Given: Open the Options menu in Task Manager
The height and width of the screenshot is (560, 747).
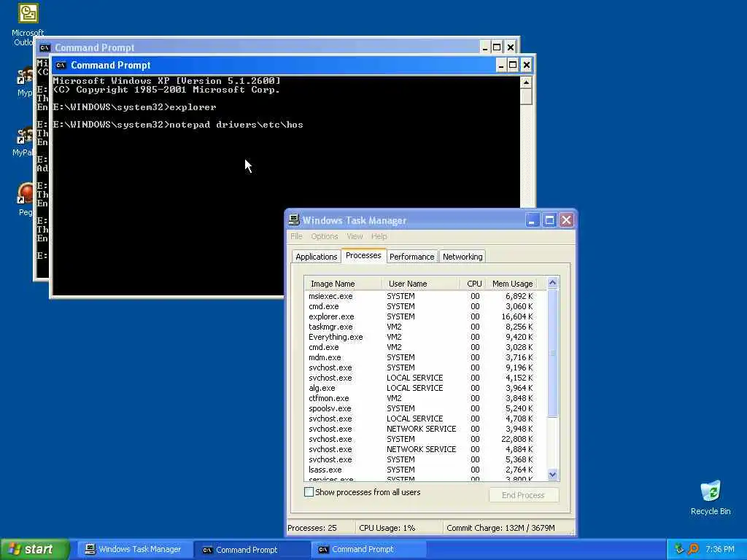Looking at the screenshot, I should (325, 236).
